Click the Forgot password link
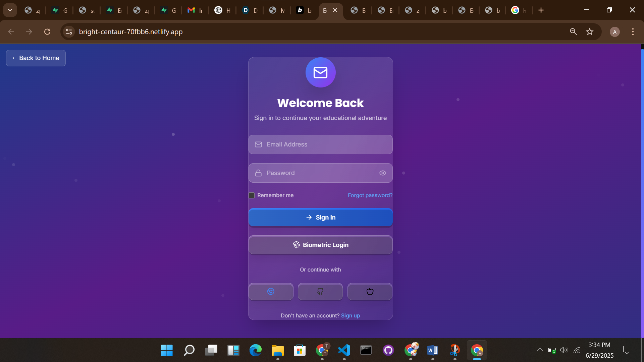 (370, 195)
